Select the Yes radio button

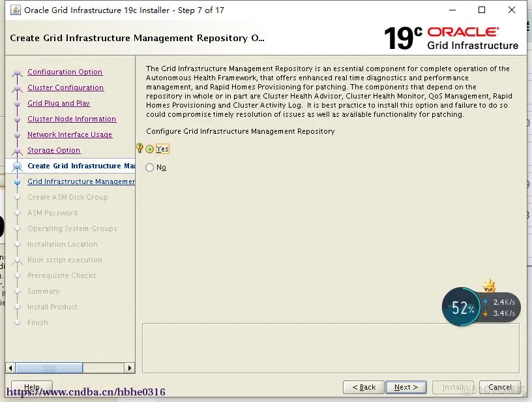coord(150,149)
